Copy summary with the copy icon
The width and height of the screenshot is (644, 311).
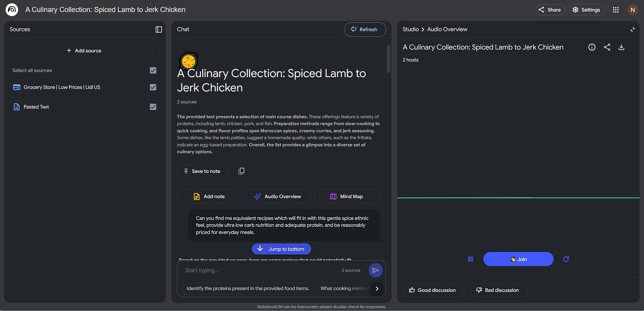click(241, 171)
